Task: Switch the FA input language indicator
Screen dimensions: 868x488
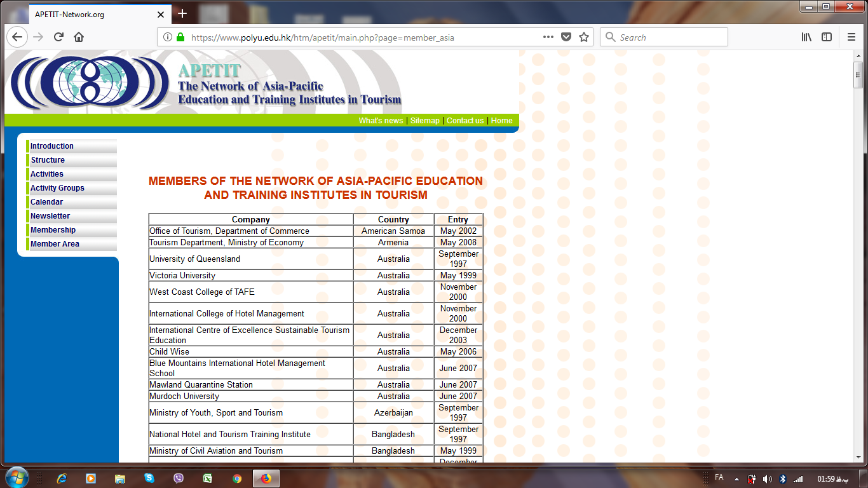Action: pos(719,477)
